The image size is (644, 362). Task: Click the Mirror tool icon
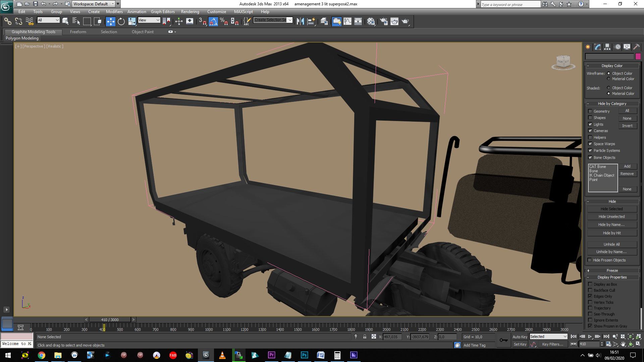coord(300,21)
